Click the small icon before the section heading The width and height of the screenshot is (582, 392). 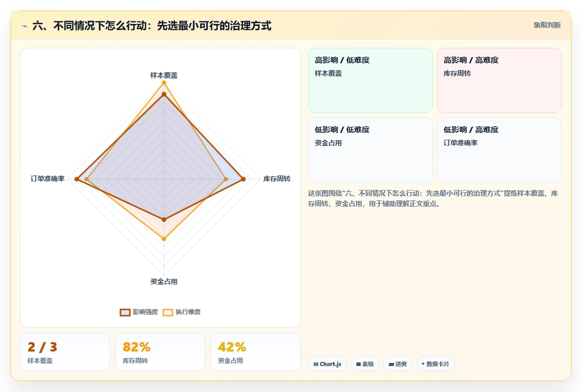pyautogui.click(x=25, y=26)
